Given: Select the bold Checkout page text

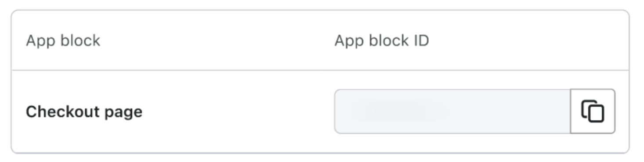Looking at the screenshot, I should [x=84, y=112].
